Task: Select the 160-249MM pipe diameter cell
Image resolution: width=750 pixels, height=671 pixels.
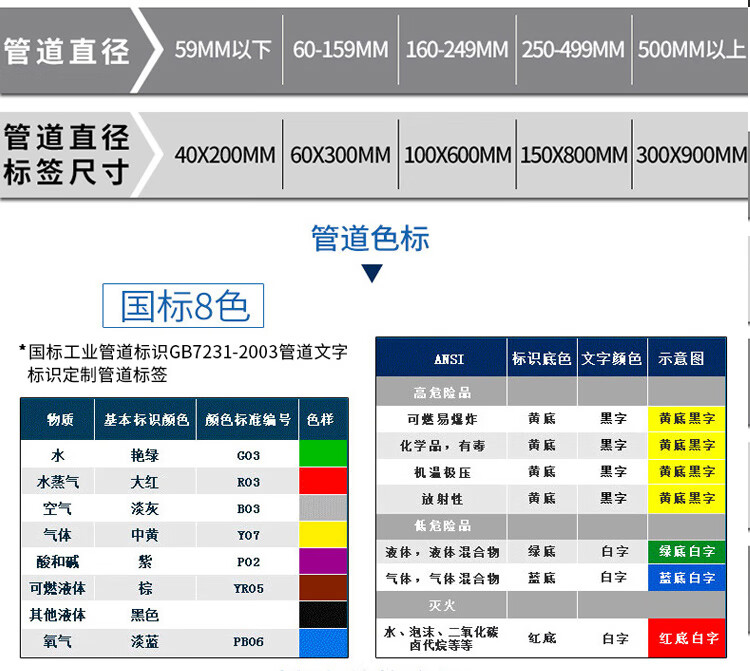Action: point(457,49)
